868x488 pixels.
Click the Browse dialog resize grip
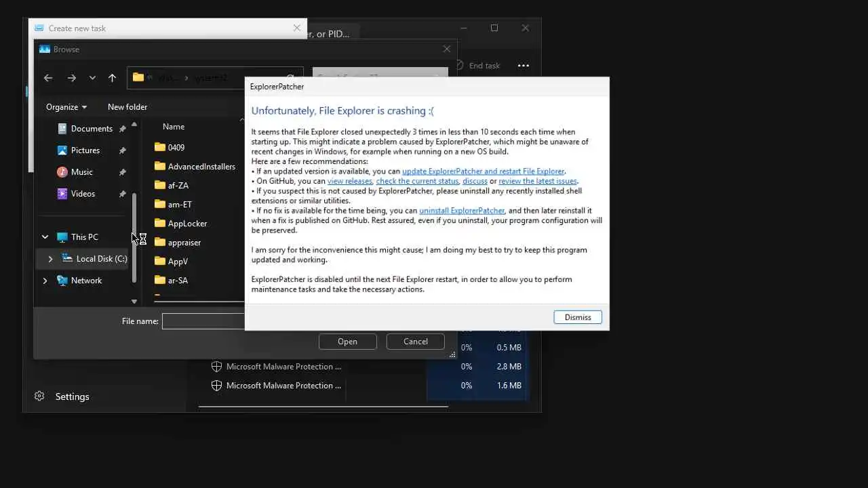pos(452,354)
